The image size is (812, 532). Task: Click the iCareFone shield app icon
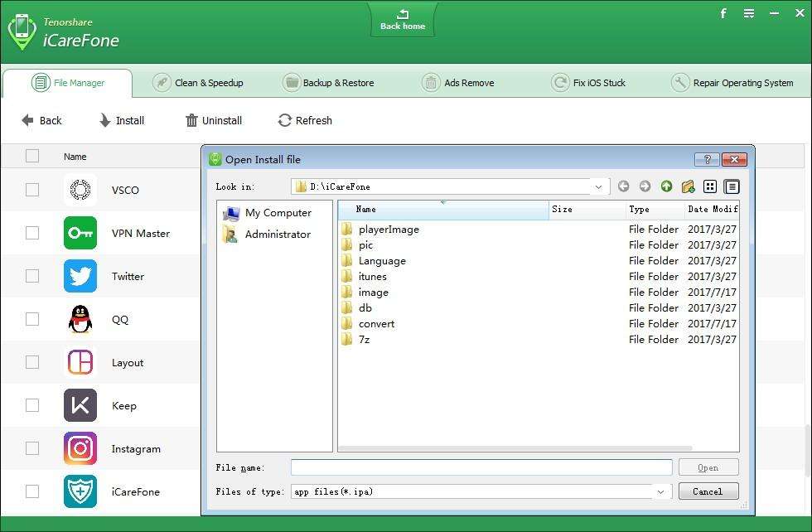tap(80, 491)
